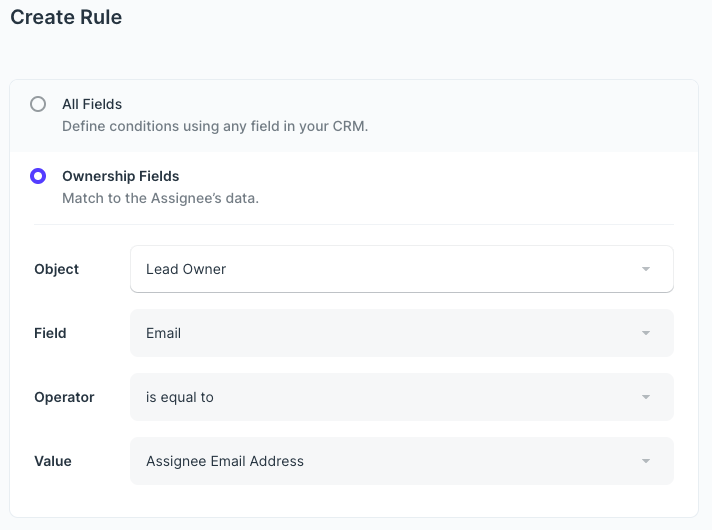This screenshot has height=530, width=712.
Task: Open the Field dropdown showing Email
Action: (x=401, y=333)
